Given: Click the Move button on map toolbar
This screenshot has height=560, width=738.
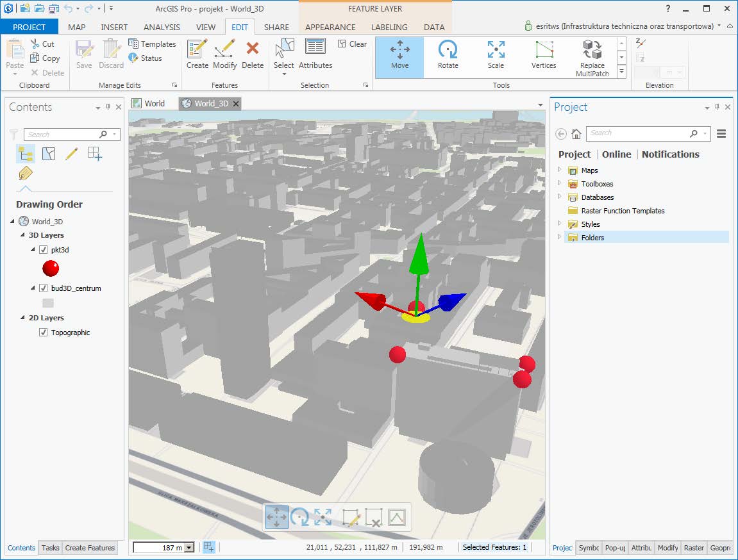Looking at the screenshot, I should pos(277,517).
